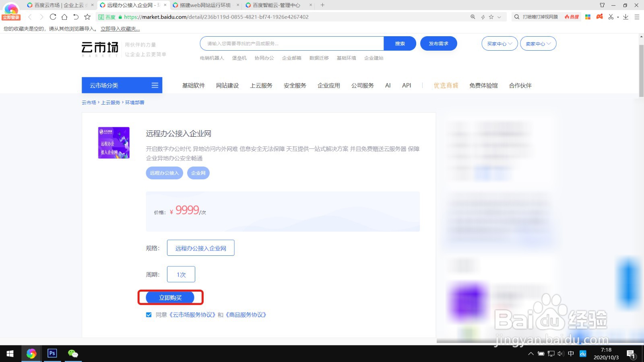644x362 pixels.
Task: Click the 远程办公接入 tag
Action: tap(164, 173)
